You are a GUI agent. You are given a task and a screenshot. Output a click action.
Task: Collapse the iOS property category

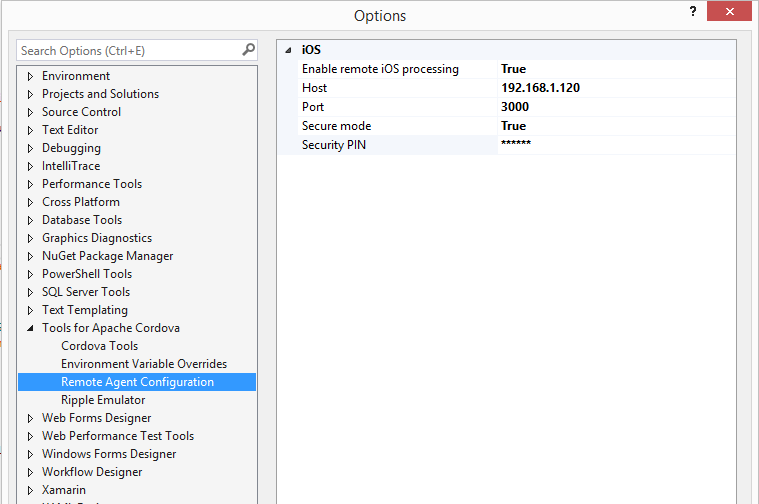click(x=289, y=50)
